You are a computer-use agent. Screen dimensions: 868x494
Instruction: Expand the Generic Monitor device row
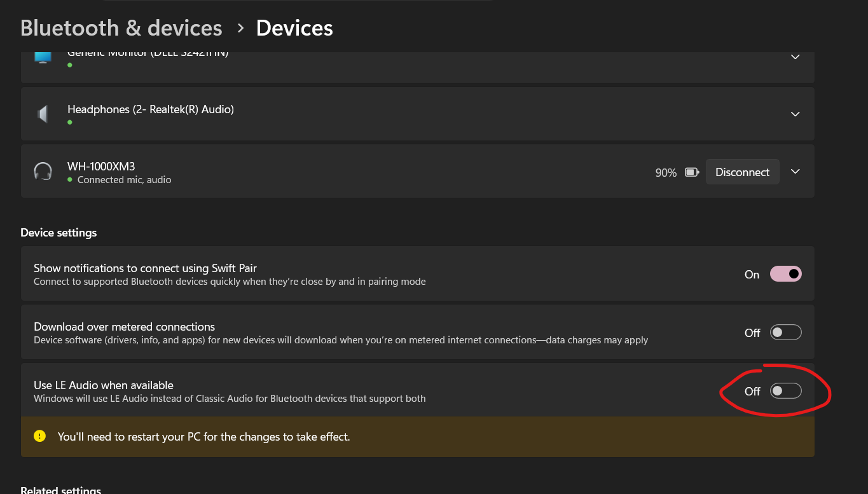pos(795,57)
